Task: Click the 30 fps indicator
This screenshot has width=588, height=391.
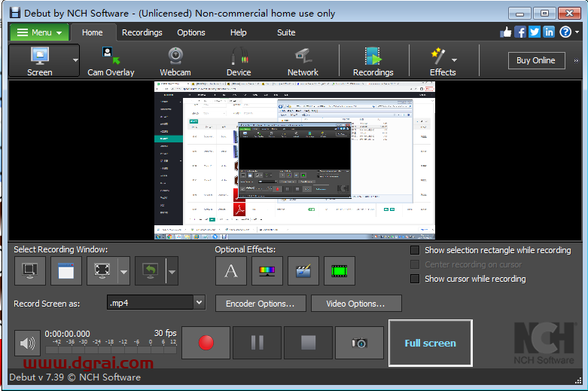Action: point(165,333)
